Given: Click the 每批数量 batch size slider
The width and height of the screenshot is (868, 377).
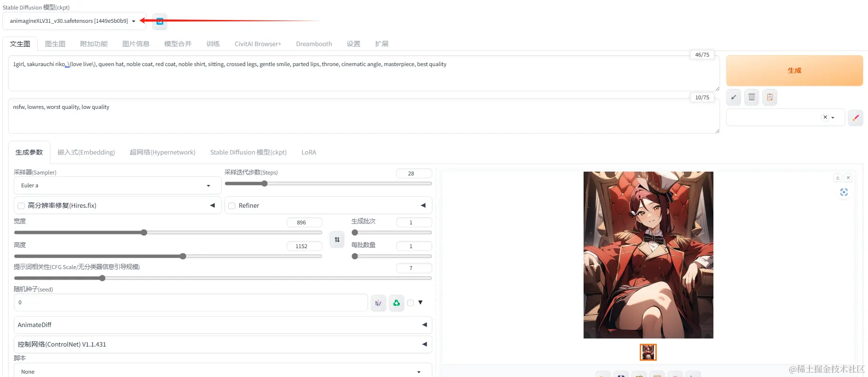Looking at the screenshot, I should [x=391, y=256].
